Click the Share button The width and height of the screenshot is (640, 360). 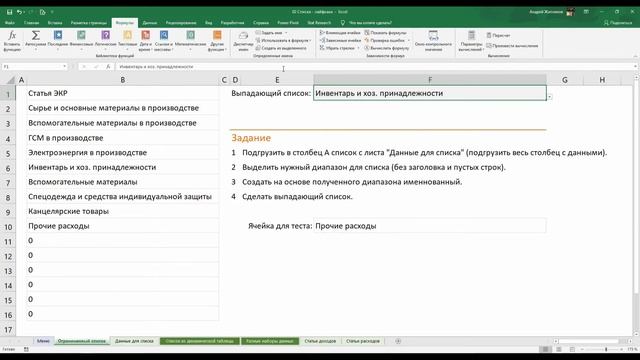click(618, 23)
